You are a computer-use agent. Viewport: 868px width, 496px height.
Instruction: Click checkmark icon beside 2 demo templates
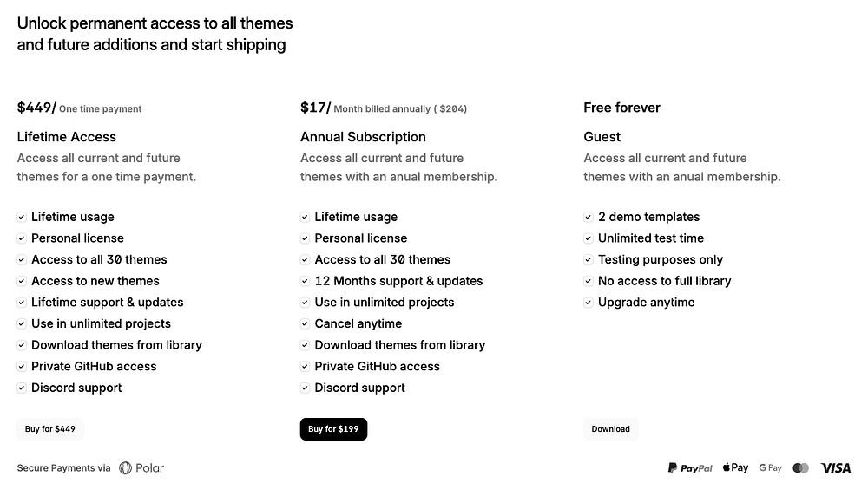pyautogui.click(x=589, y=218)
